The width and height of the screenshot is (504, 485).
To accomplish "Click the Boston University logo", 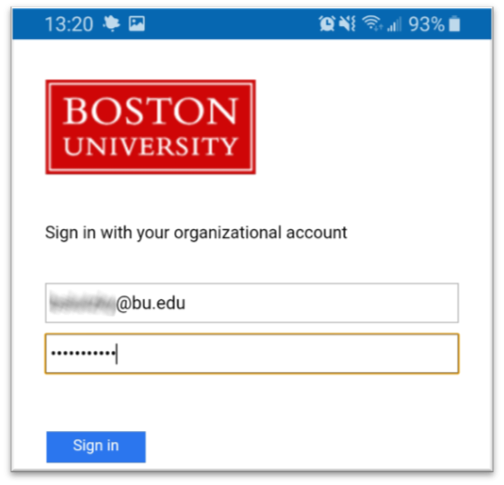I will tap(151, 127).
